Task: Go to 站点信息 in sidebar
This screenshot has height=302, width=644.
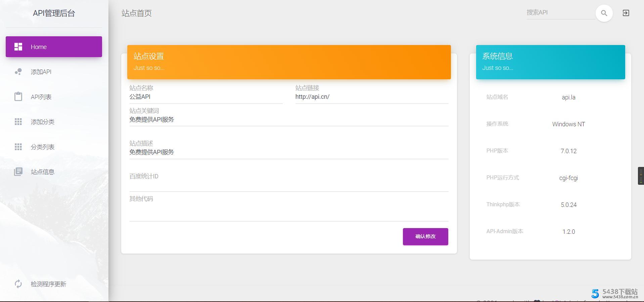Action: 42,172
